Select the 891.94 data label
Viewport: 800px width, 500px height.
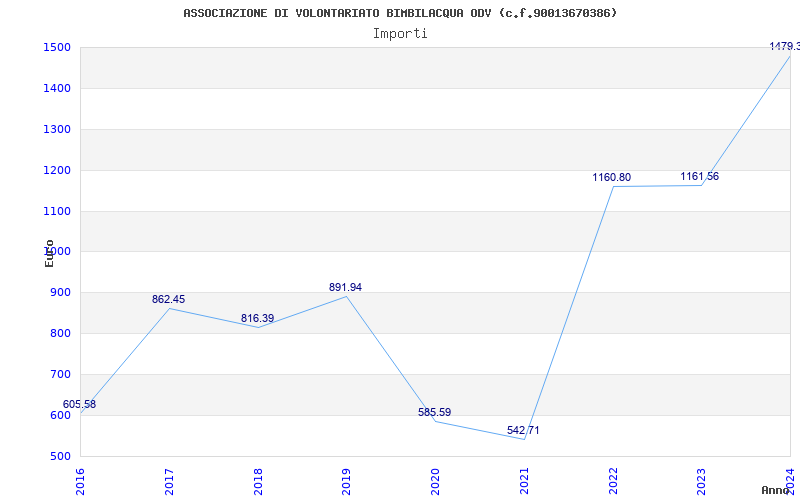pyautogui.click(x=345, y=288)
